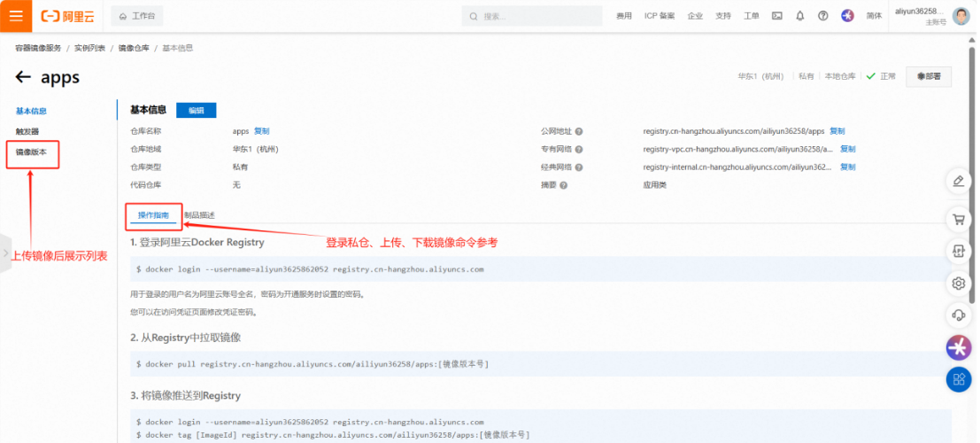The height and width of the screenshot is (443, 980).
Task: Go to 镜像仓库 breadcrumb
Action: pos(134,48)
